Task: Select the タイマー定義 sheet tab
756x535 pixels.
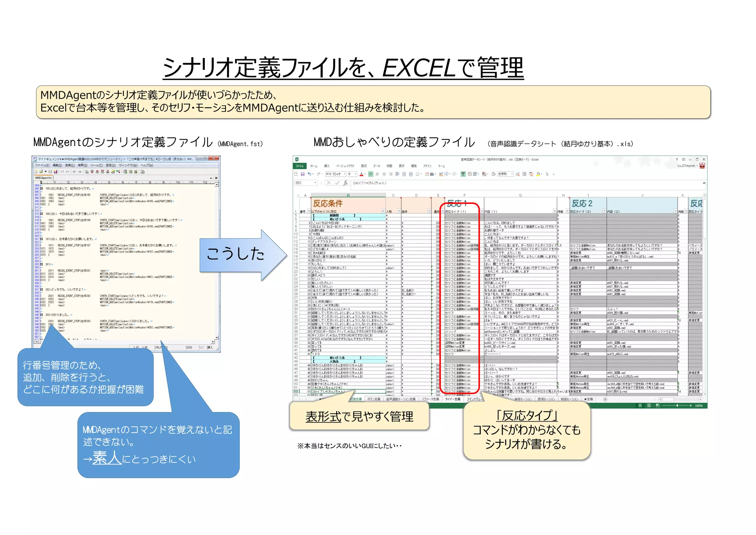Action: (453, 399)
